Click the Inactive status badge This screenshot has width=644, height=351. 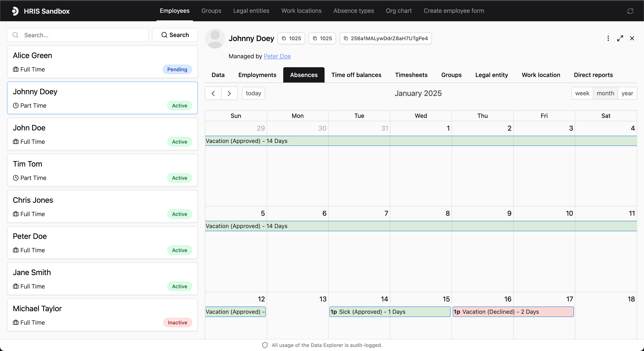click(x=177, y=322)
